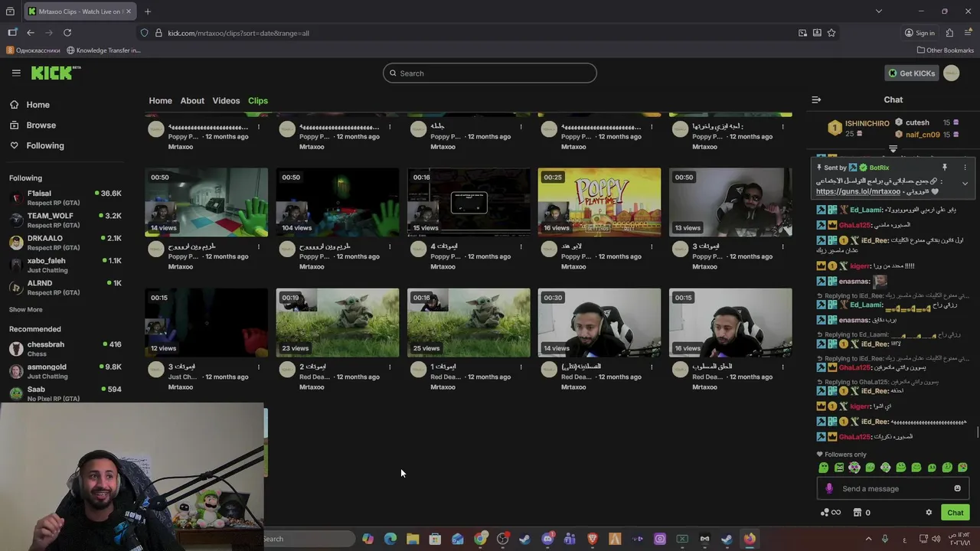Play the 00:19 clip with 23 views

tap(338, 322)
